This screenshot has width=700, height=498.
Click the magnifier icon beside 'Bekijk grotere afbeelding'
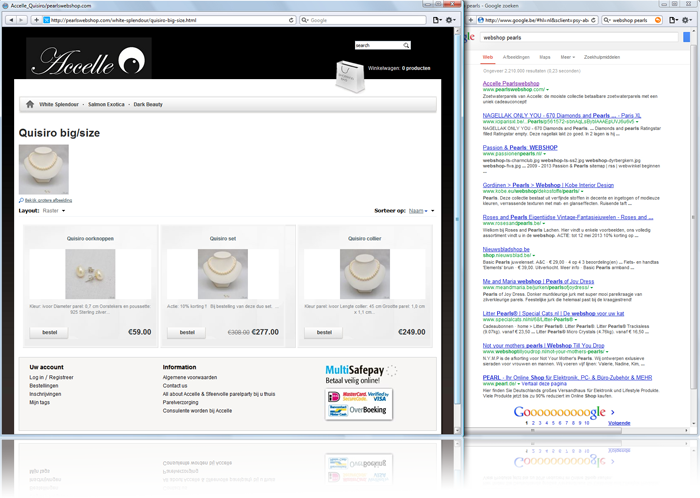[21, 200]
